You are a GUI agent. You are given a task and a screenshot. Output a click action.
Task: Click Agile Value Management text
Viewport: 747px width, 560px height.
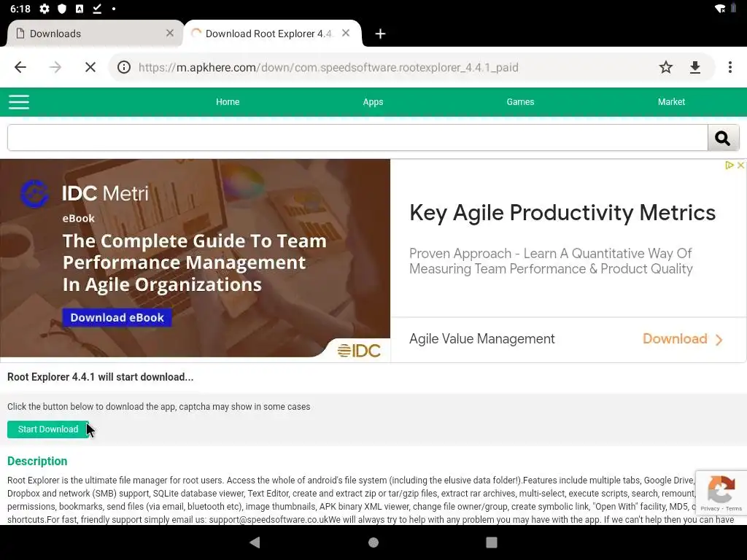tap(481, 338)
